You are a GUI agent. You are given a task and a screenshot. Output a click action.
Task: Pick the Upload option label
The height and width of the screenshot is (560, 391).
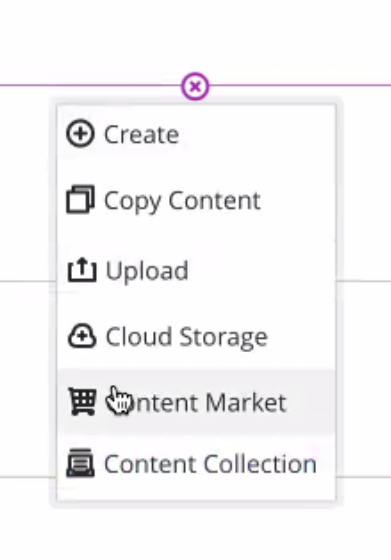(147, 271)
